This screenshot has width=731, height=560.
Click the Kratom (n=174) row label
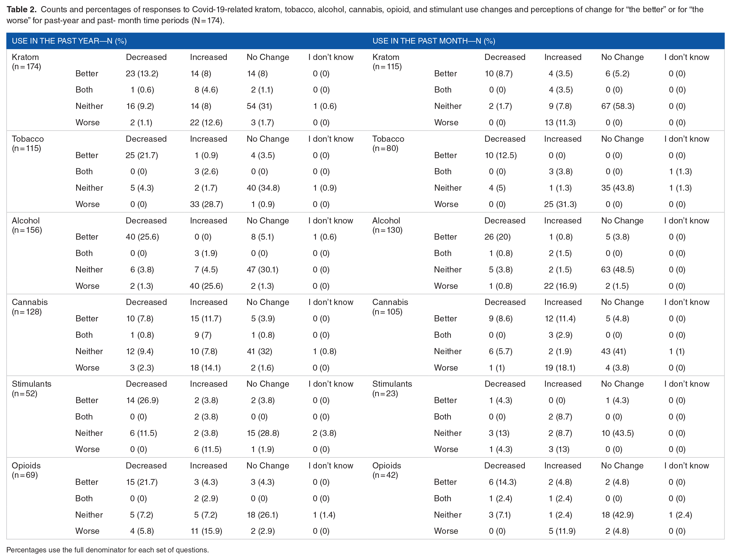26,62
